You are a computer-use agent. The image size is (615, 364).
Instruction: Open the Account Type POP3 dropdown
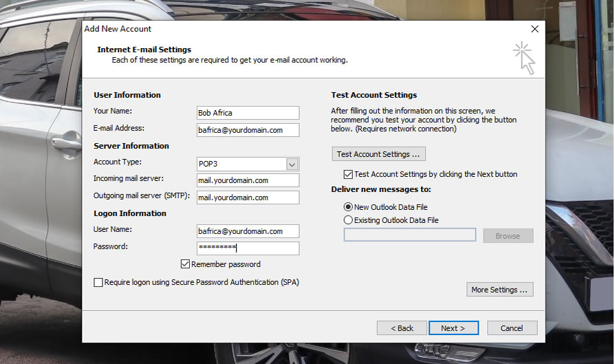292,164
